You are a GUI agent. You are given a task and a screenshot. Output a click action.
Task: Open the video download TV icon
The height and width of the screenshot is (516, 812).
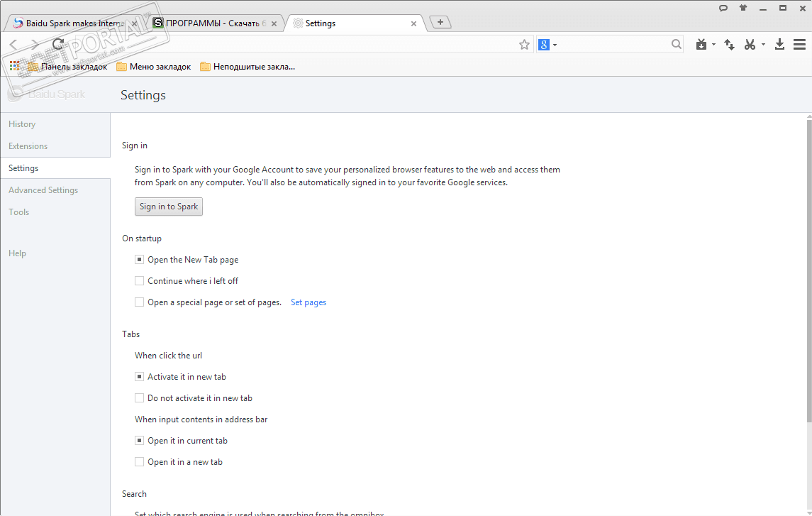point(701,45)
